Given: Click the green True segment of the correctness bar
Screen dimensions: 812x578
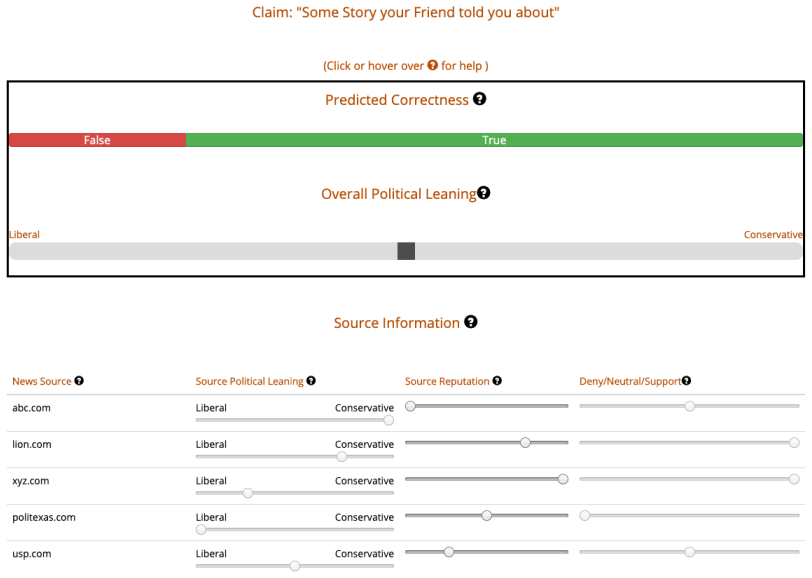Looking at the screenshot, I should (494, 140).
